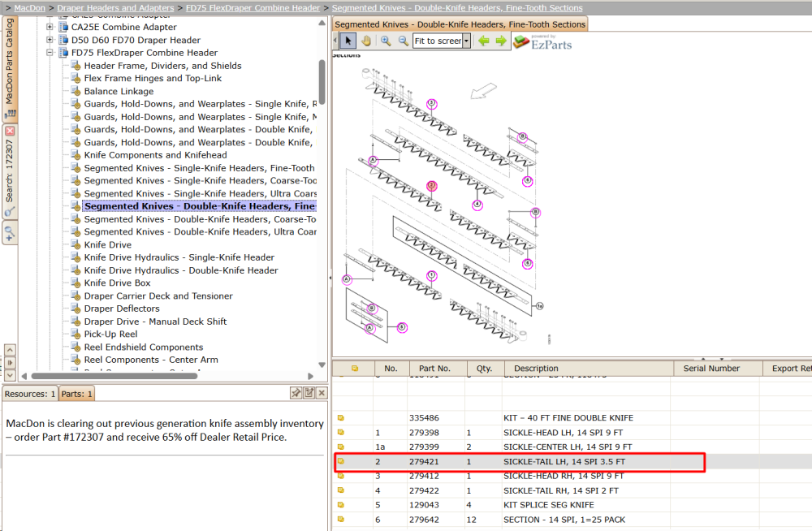Click the pin icon in Resources panel
Viewport: 812px width, 531px height.
click(296, 393)
